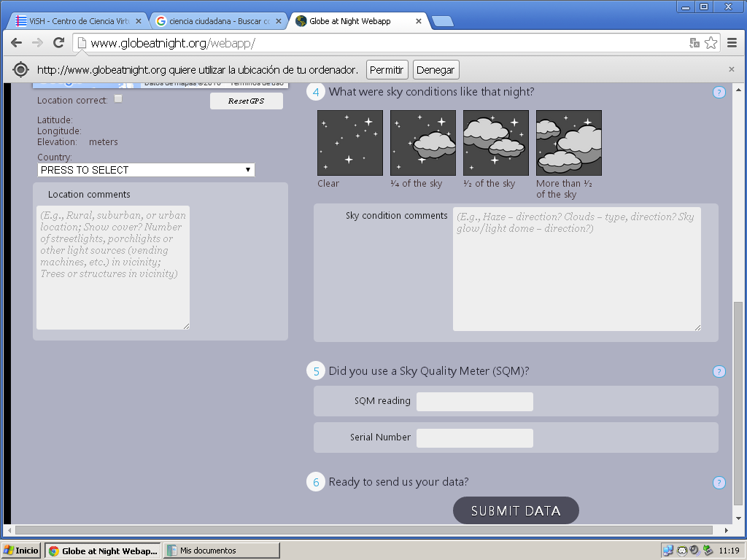Click translate page icon in address bar

click(x=694, y=43)
